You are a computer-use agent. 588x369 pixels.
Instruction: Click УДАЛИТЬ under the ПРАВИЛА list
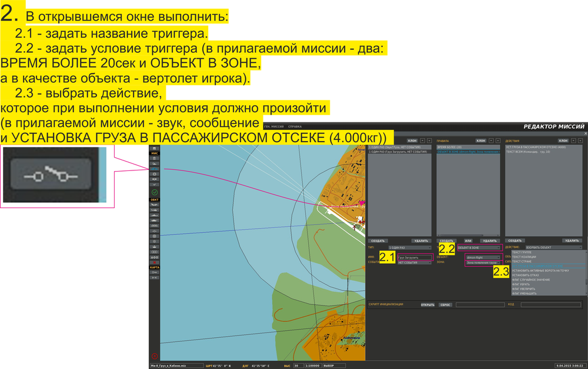point(490,241)
